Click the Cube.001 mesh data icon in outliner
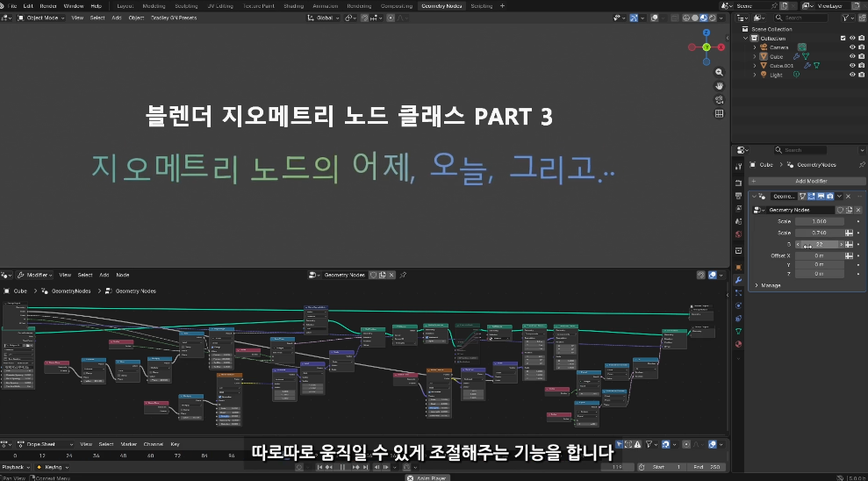The image size is (868, 481). (x=816, y=65)
